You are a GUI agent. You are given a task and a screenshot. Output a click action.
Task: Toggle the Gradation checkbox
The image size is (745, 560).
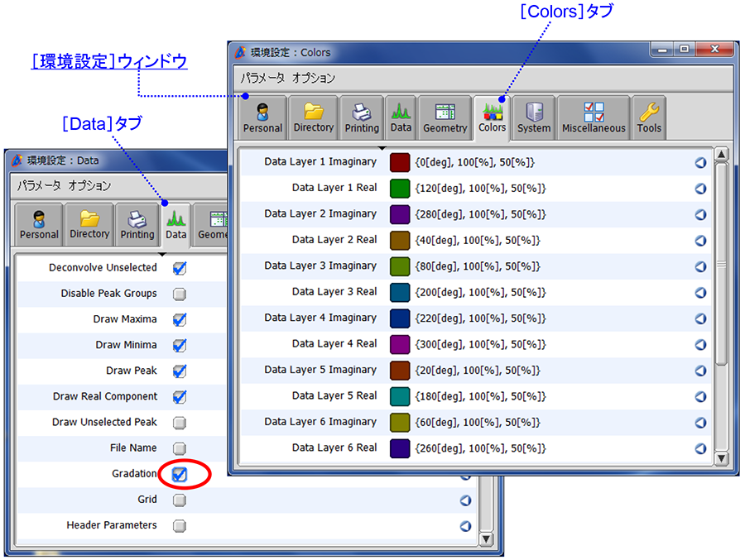(x=180, y=474)
